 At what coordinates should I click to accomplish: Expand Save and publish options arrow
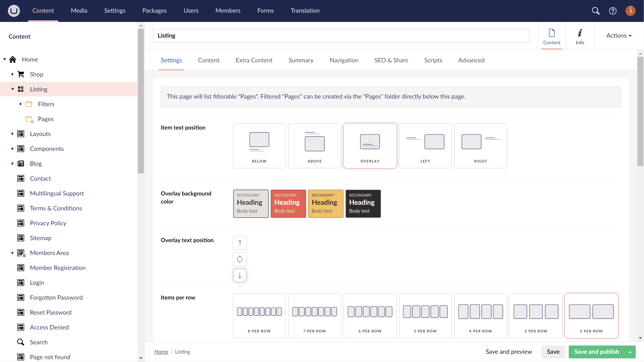[630, 352]
